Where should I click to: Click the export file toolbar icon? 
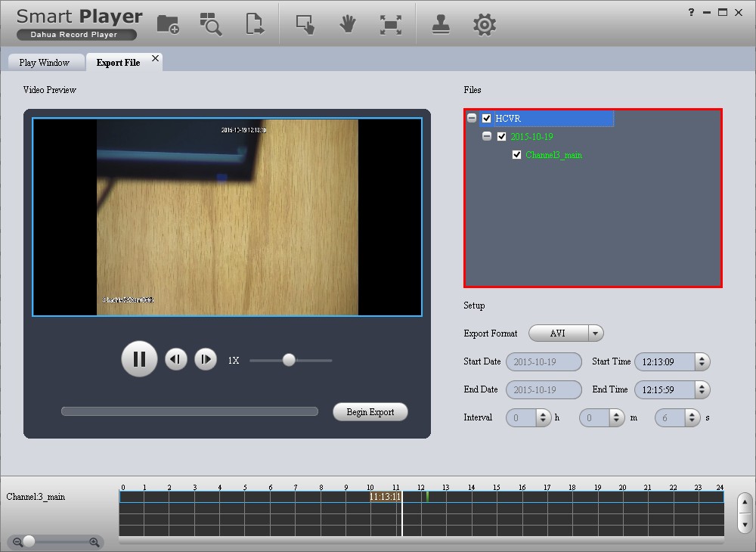(255, 24)
